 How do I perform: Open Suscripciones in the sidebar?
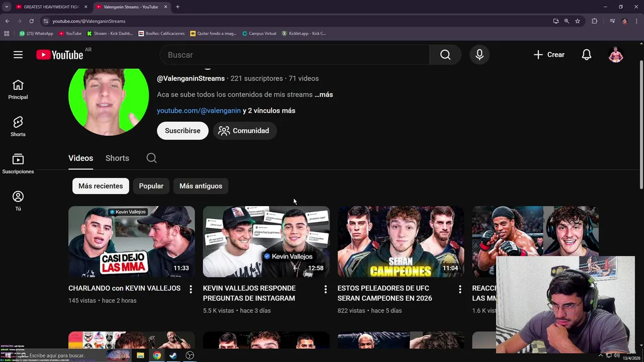[x=18, y=164]
